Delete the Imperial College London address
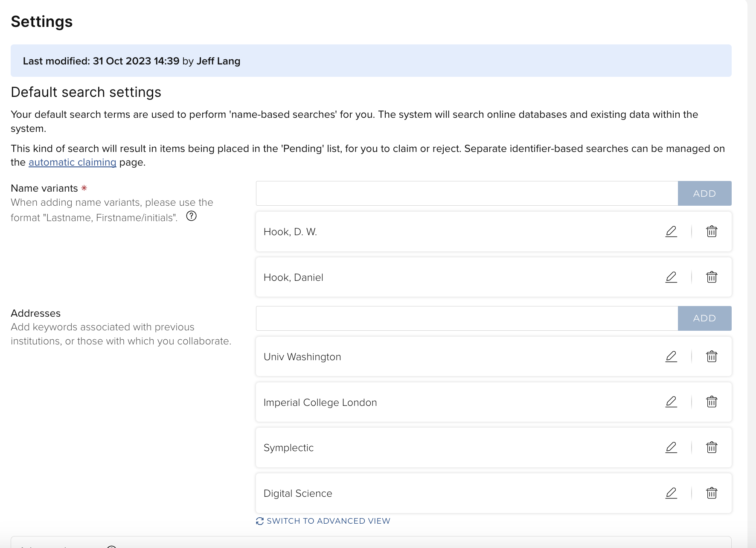 coord(712,402)
